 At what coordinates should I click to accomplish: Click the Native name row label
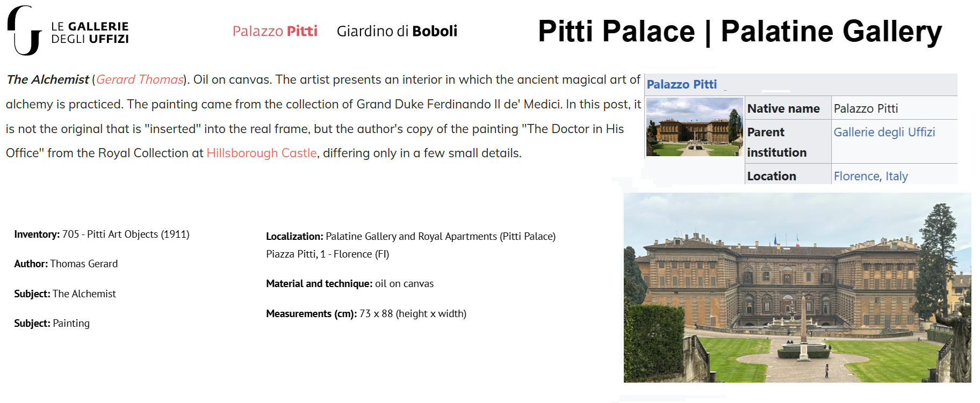[783, 108]
